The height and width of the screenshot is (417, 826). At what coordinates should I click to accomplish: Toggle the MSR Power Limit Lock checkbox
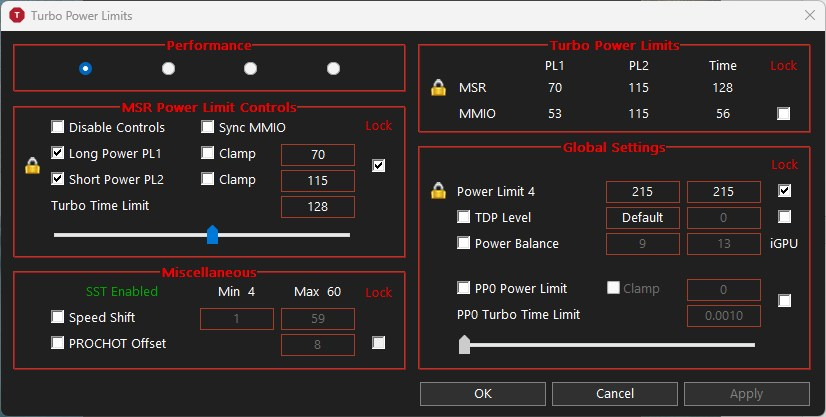tap(378, 165)
